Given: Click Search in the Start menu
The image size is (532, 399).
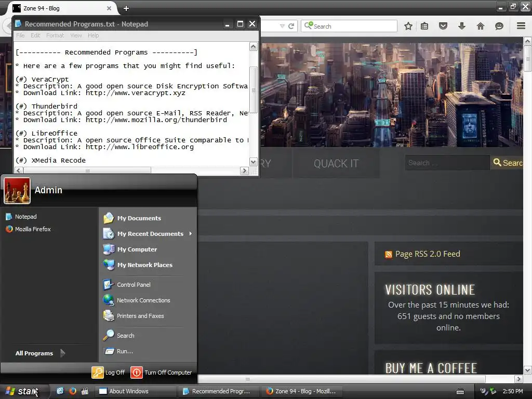Looking at the screenshot, I should (119, 336).
